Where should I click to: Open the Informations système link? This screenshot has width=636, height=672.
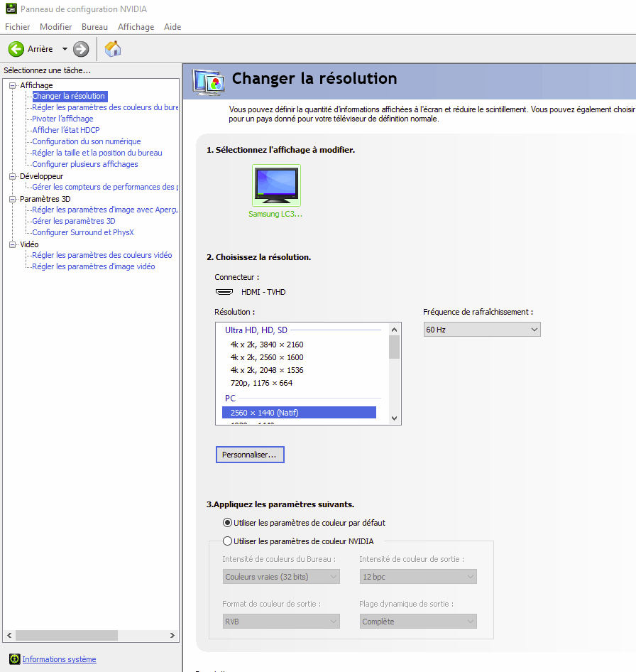tap(59, 659)
